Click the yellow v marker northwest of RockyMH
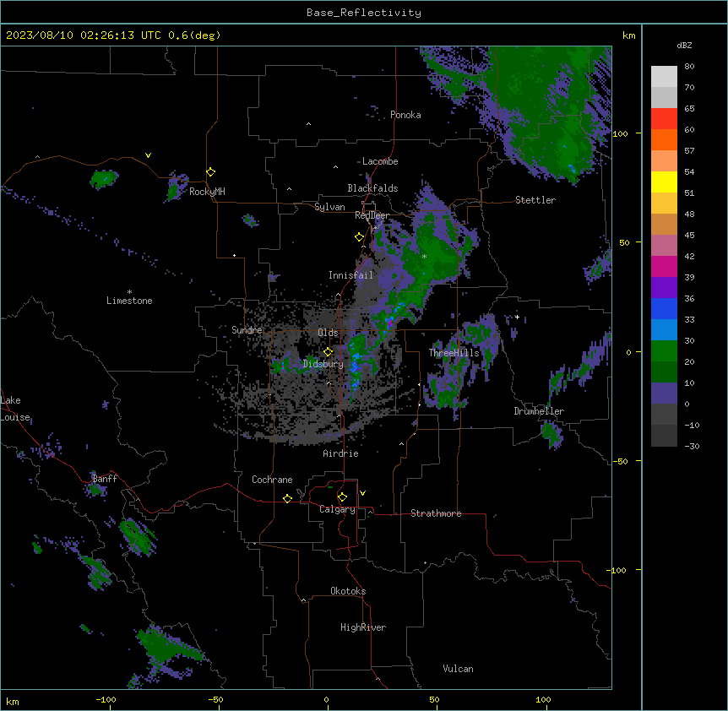Image resolution: width=728 pixels, height=711 pixels. coord(148,155)
